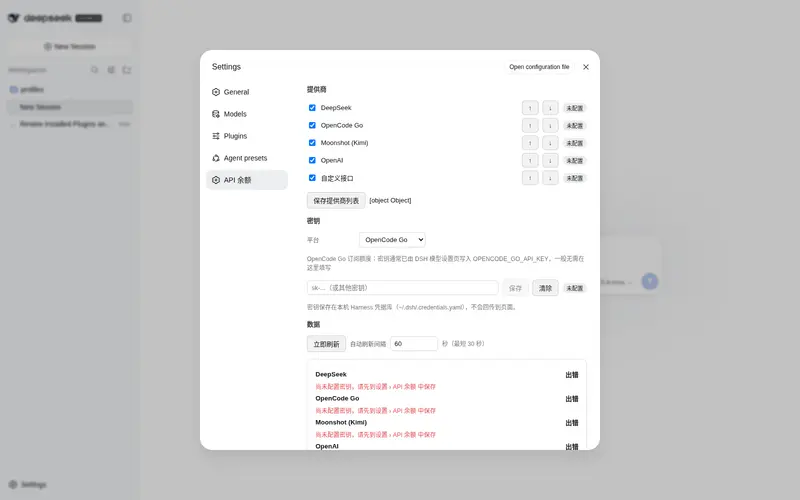Click the 清除 button
Screen dimensions: 800x500
coord(545,288)
